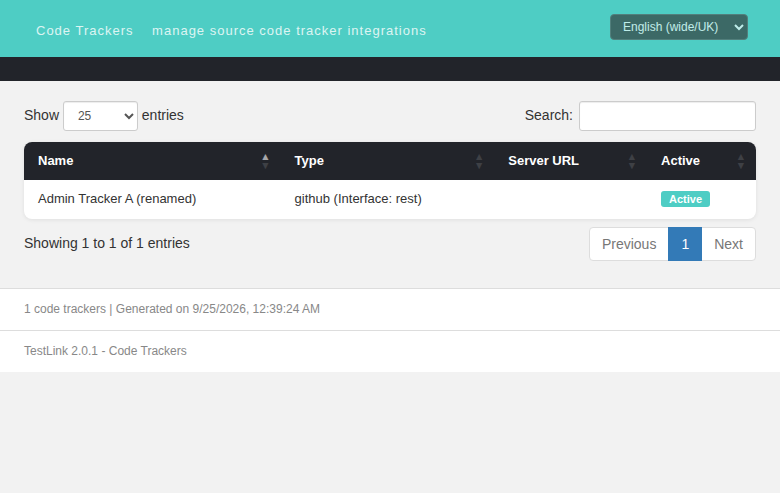Image resolution: width=780 pixels, height=493 pixels.
Task: Click the Code Trackers header title
Action: point(85,31)
